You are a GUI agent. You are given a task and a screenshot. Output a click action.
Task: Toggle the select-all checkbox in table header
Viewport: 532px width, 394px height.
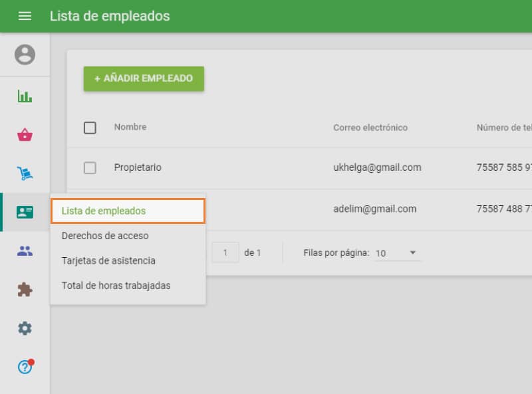(90, 128)
